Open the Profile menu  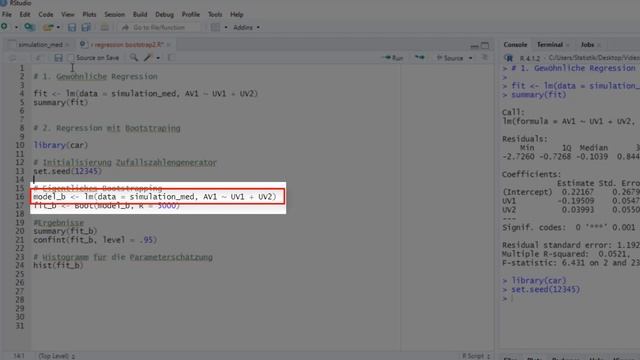point(191,14)
